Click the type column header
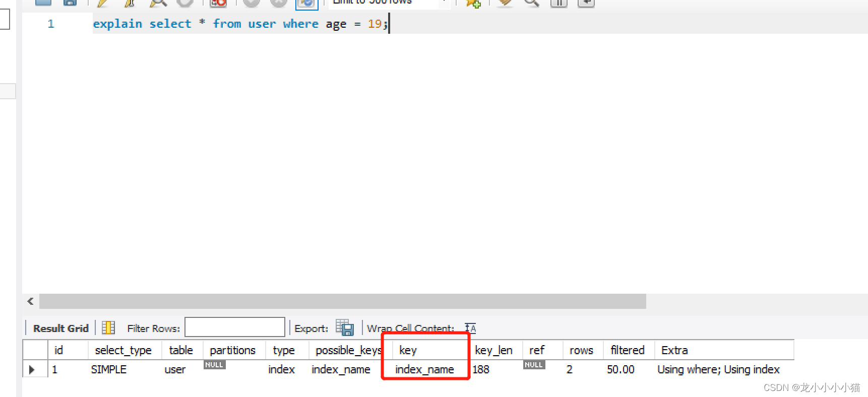The height and width of the screenshot is (397, 868). coord(287,350)
